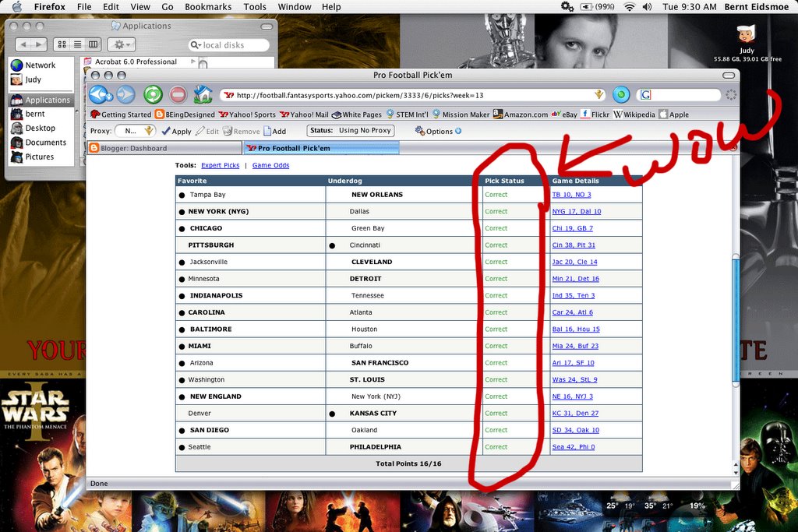Switch Finder to column view
The height and width of the screenshot is (532, 798).
94,44
